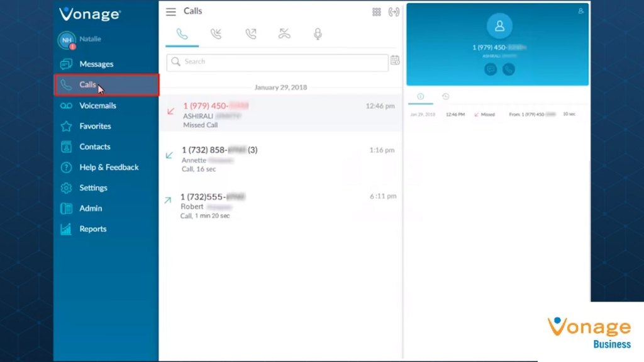Open the calendar date filter icon
Screen dimensions: 644x362
[395, 60]
